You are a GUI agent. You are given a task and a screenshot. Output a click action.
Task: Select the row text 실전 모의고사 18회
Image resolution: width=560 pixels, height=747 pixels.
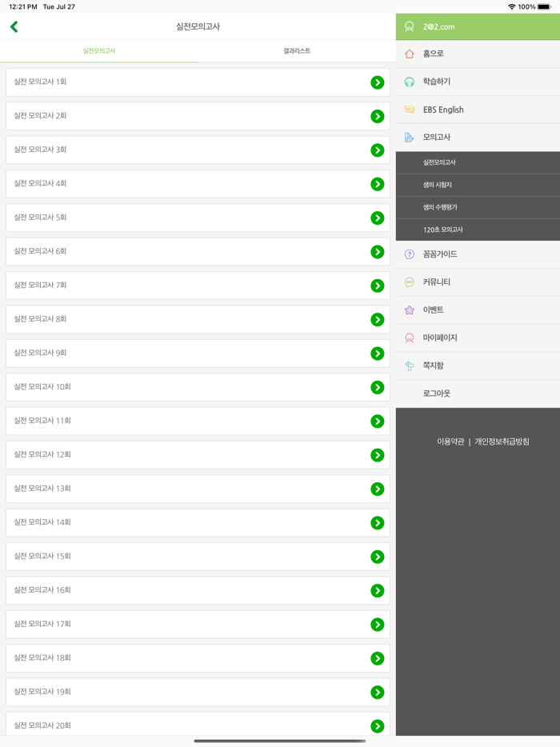click(x=42, y=658)
